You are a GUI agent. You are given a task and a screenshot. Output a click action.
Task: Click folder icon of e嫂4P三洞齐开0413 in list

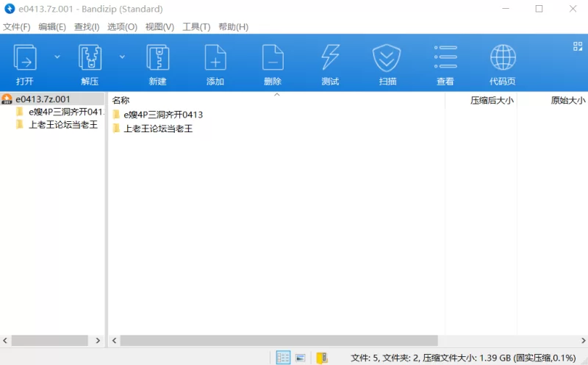click(x=116, y=115)
